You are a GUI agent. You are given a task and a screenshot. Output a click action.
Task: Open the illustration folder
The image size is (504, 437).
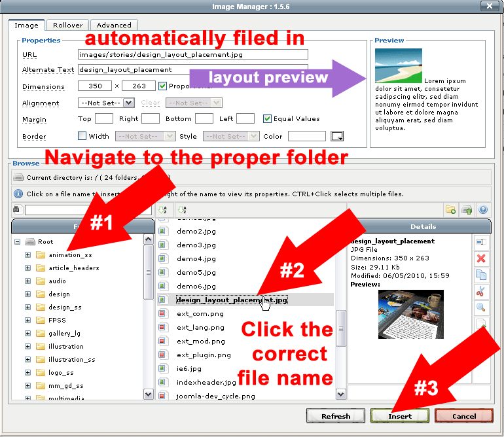click(66, 346)
